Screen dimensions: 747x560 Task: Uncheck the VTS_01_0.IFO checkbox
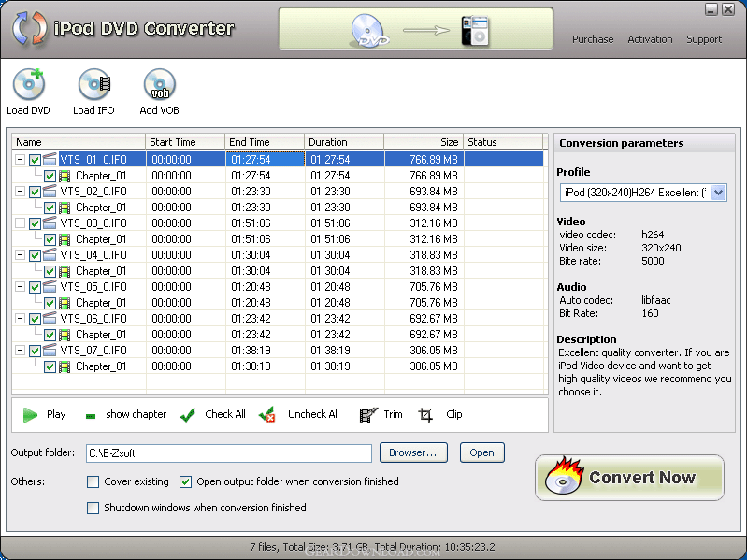coord(35,160)
